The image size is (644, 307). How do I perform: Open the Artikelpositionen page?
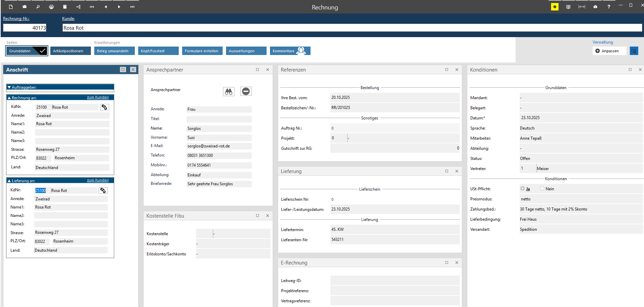pyautogui.click(x=71, y=51)
